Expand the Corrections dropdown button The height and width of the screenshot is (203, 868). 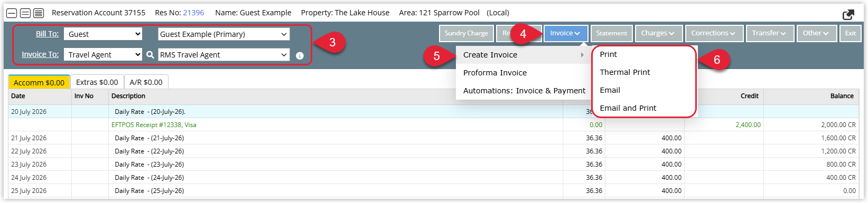point(714,33)
